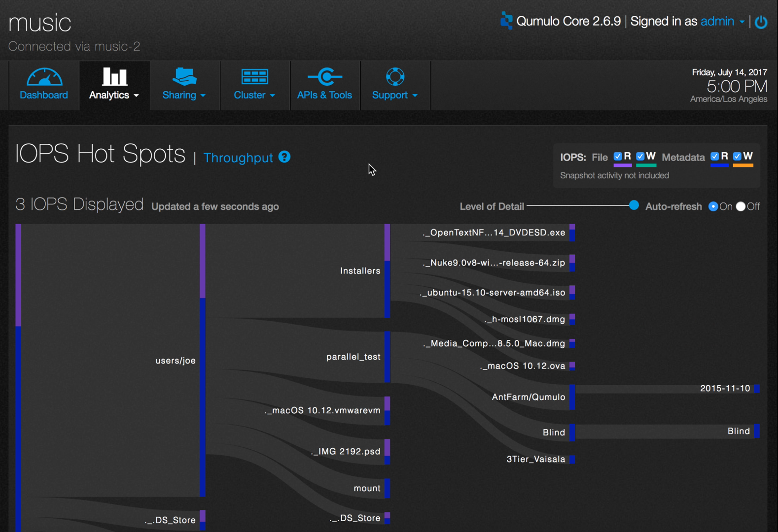Image resolution: width=778 pixels, height=532 pixels.
Task: Adjust the Level of Detail slider handle
Action: tap(634, 205)
